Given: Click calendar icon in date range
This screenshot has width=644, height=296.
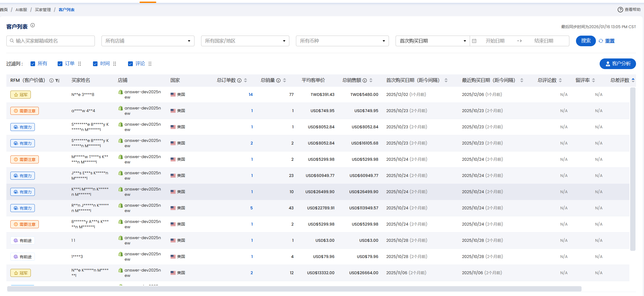Looking at the screenshot, I should point(474,41).
